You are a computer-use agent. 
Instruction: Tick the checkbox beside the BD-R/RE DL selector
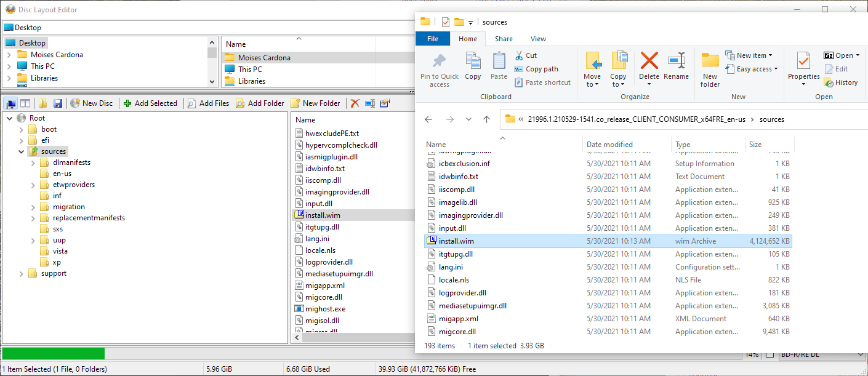[x=770, y=355]
